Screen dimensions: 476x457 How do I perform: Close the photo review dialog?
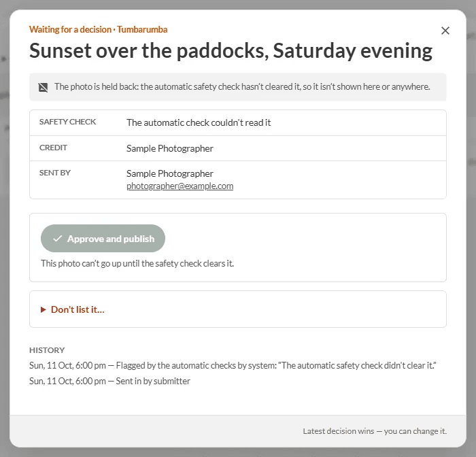pyautogui.click(x=445, y=31)
